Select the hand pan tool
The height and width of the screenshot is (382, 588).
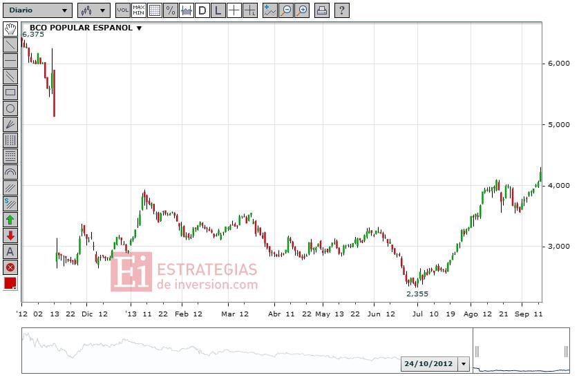pos(10,29)
